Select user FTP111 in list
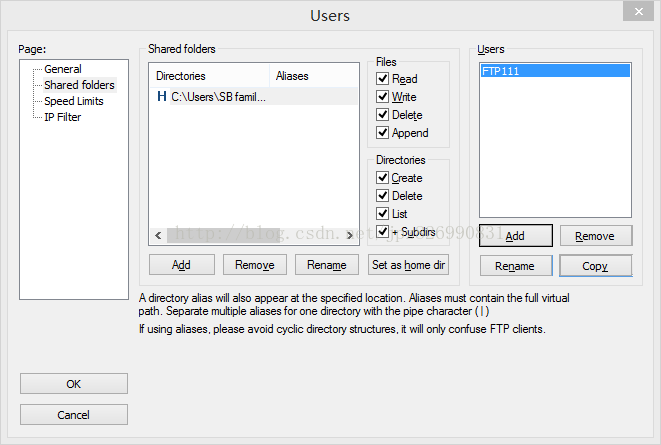The height and width of the screenshot is (445, 661). click(555, 71)
